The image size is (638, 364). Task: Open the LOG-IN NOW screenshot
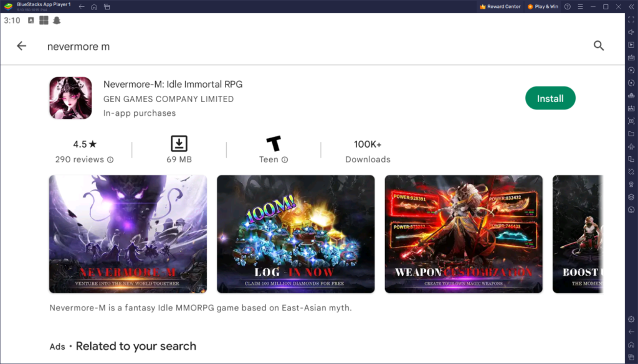(x=295, y=233)
